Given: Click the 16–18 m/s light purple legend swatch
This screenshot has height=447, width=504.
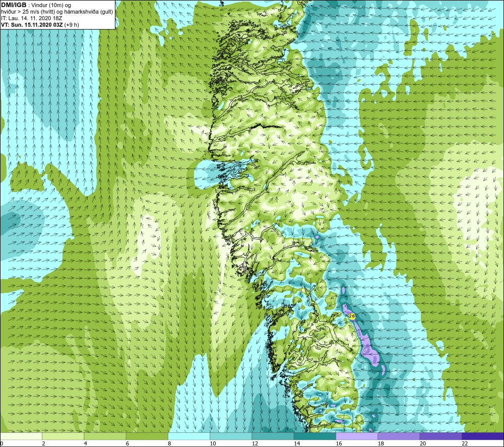Looking at the screenshot, I should (357, 436).
